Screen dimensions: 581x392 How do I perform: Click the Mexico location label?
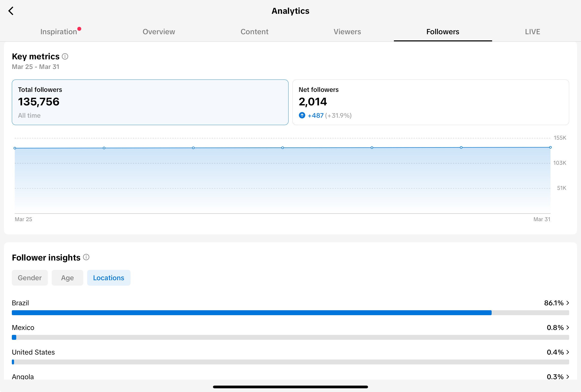pyautogui.click(x=23, y=327)
